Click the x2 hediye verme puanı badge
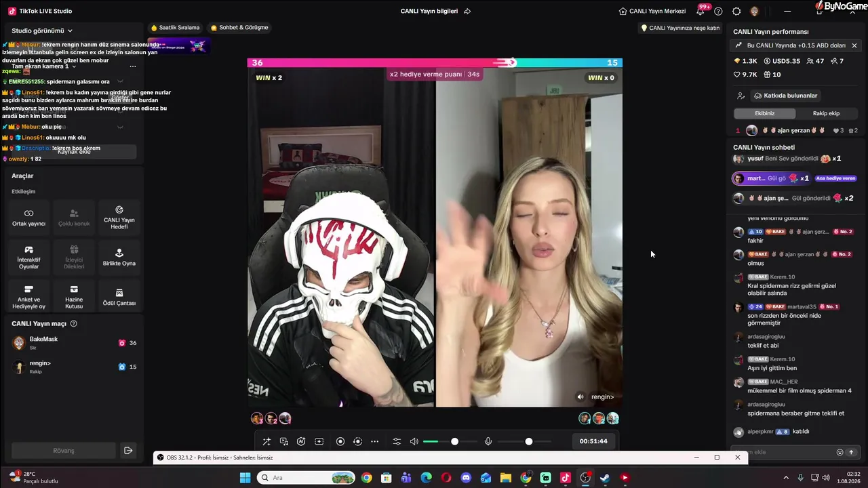The width and height of the screenshot is (868, 488). coord(435,74)
